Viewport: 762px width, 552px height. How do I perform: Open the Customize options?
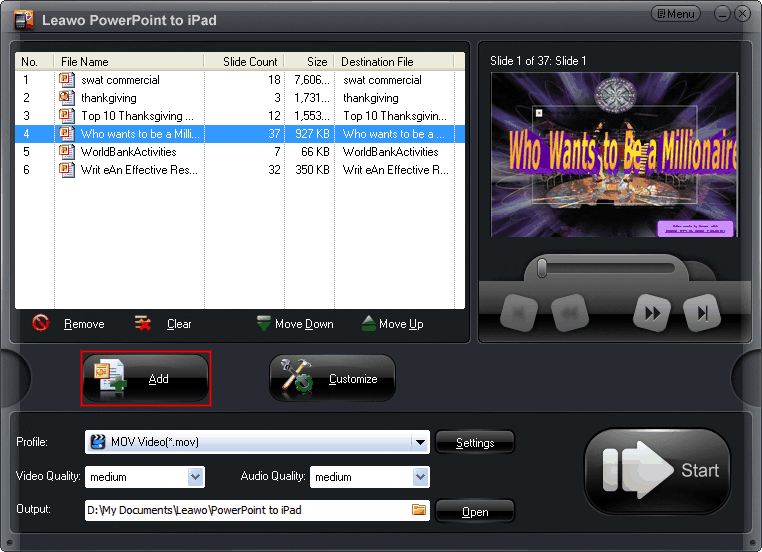pyautogui.click(x=332, y=378)
